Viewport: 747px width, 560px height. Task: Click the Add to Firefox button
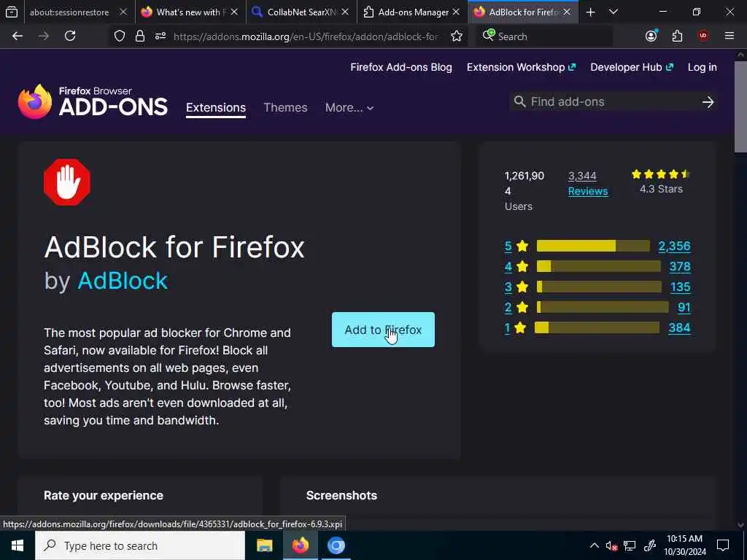tap(383, 330)
